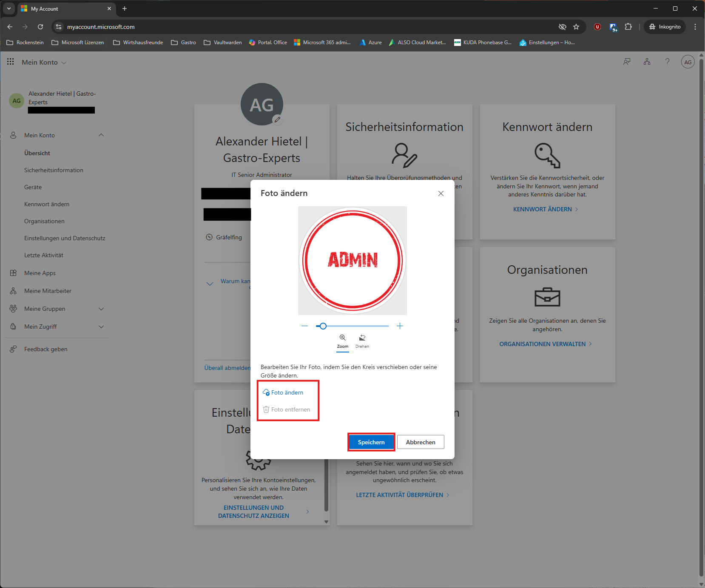The width and height of the screenshot is (705, 588).
Task: Click the Abbrechen button
Action: tap(421, 442)
